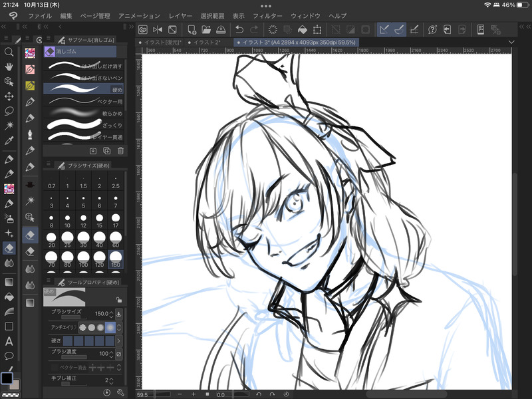Toggle snap to grid
The height and width of the screenshot is (399, 532).
tap(414, 30)
